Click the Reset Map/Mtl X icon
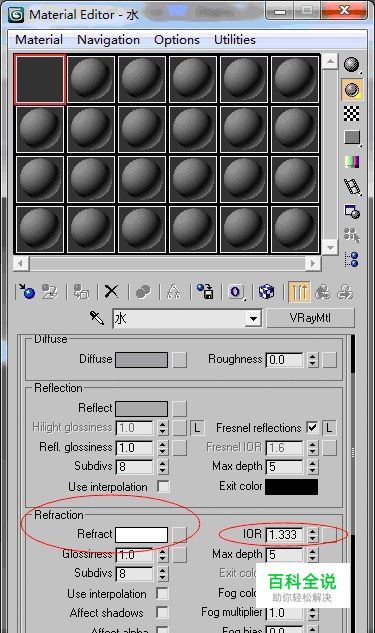This screenshot has width=375, height=633. pos(111,291)
